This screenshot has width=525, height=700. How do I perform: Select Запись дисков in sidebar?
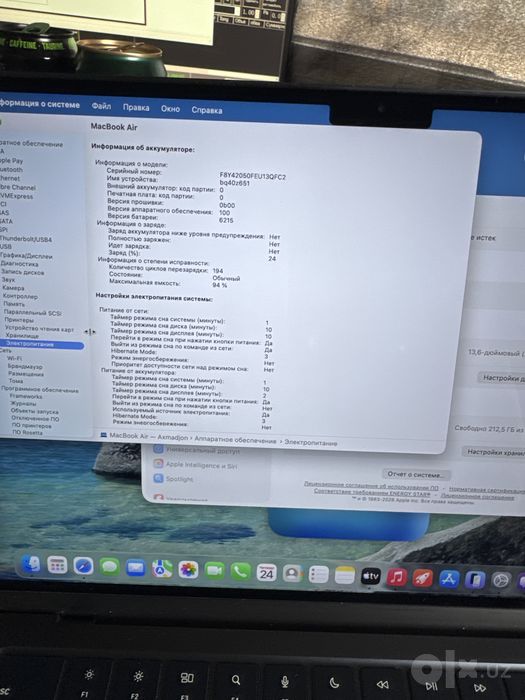[x=23, y=272]
